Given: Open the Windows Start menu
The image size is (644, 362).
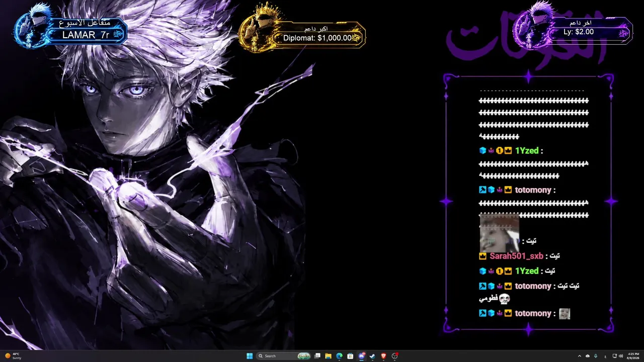Looking at the screenshot, I should [250, 356].
